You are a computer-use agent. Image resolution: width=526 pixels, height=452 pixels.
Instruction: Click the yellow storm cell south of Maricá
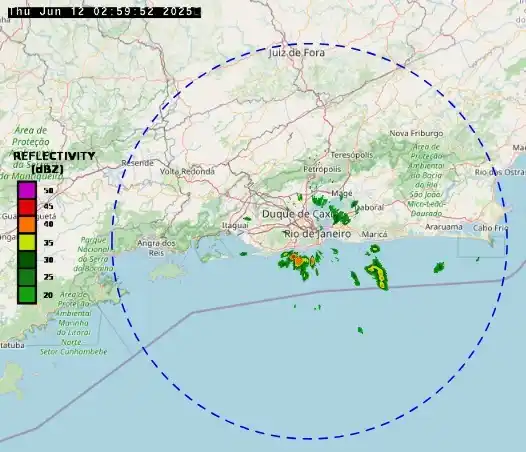pos(377,271)
